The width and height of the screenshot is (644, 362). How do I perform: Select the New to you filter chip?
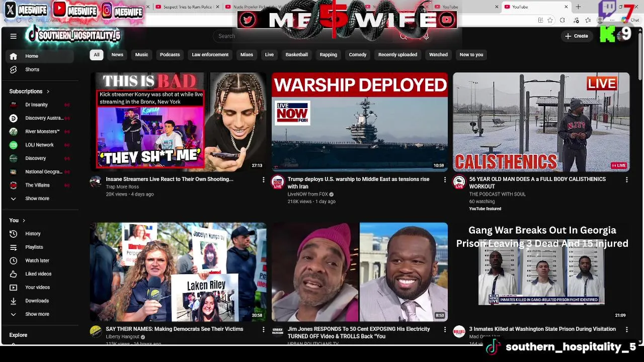471,55
